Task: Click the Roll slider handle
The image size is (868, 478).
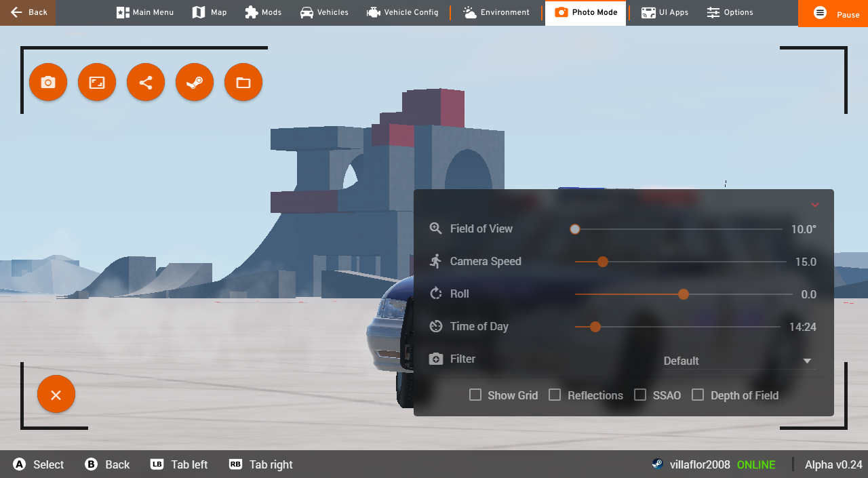Action: coord(684,294)
